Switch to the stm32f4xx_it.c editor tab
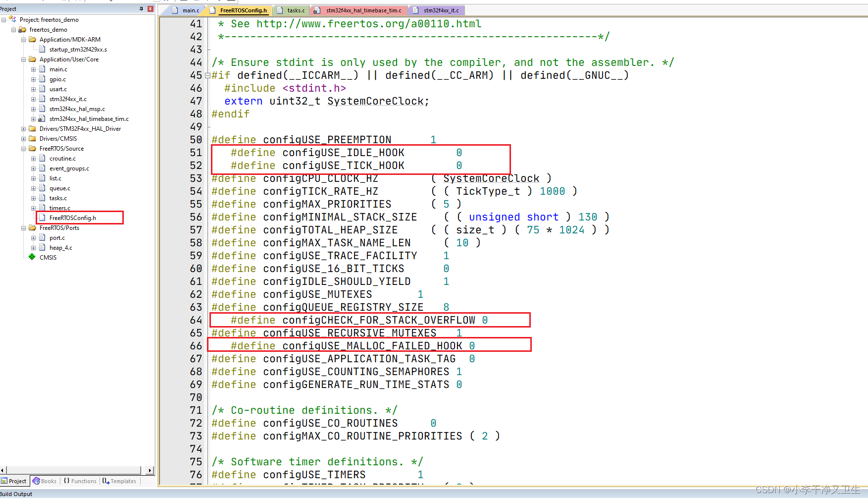 437,10
